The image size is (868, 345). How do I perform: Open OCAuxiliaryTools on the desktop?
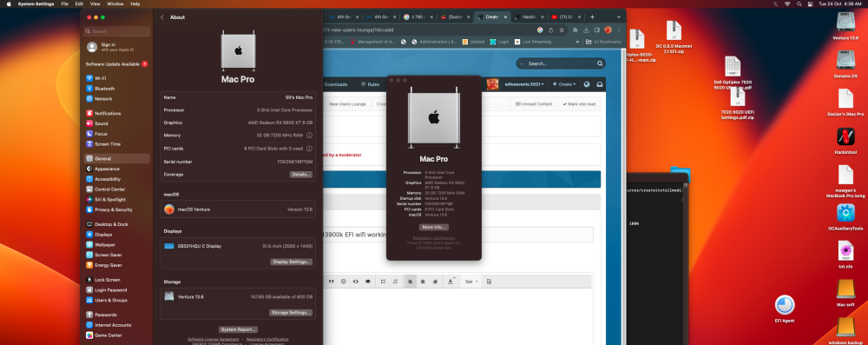pyautogui.click(x=845, y=217)
